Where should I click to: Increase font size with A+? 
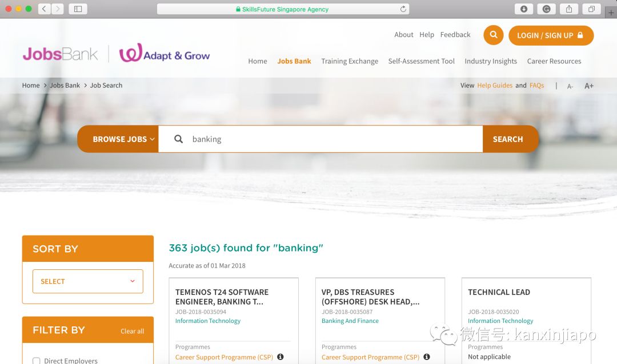(x=589, y=86)
